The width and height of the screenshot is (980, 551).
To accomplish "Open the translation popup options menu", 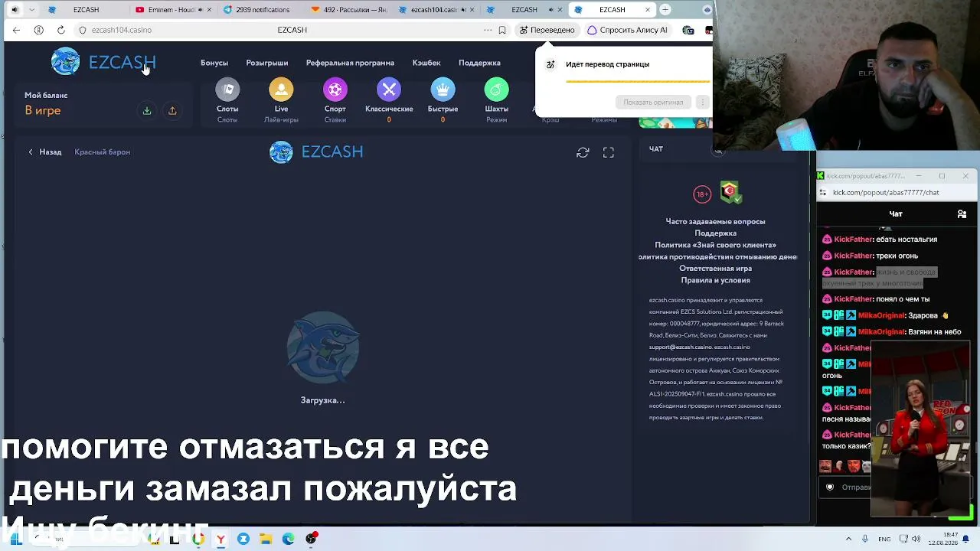I will coord(702,103).
